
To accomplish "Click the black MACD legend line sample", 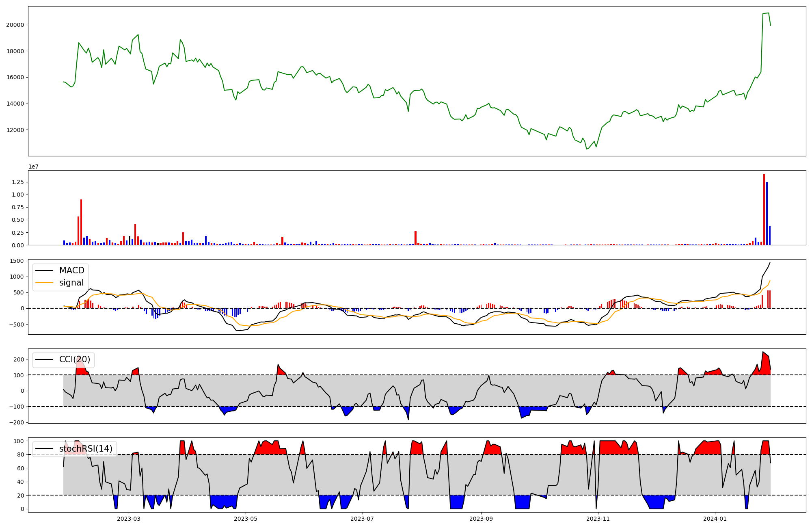I will tap(44, 270).
